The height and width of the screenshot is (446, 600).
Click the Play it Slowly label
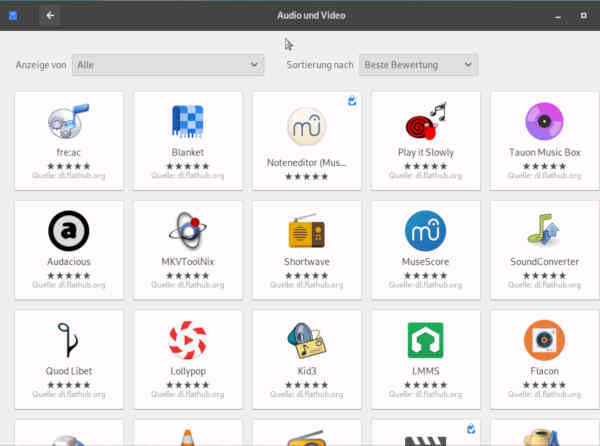click(426, 152)
